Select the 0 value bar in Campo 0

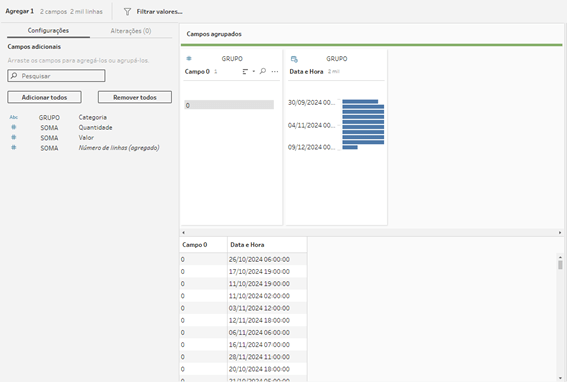229,105
